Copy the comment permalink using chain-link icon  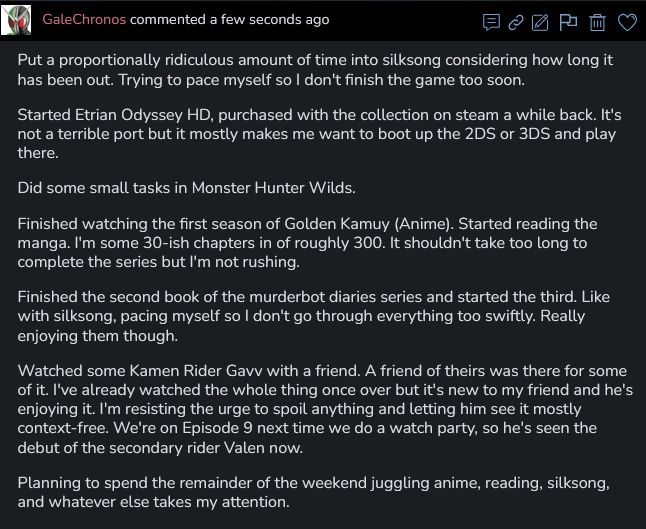[516, 22]
